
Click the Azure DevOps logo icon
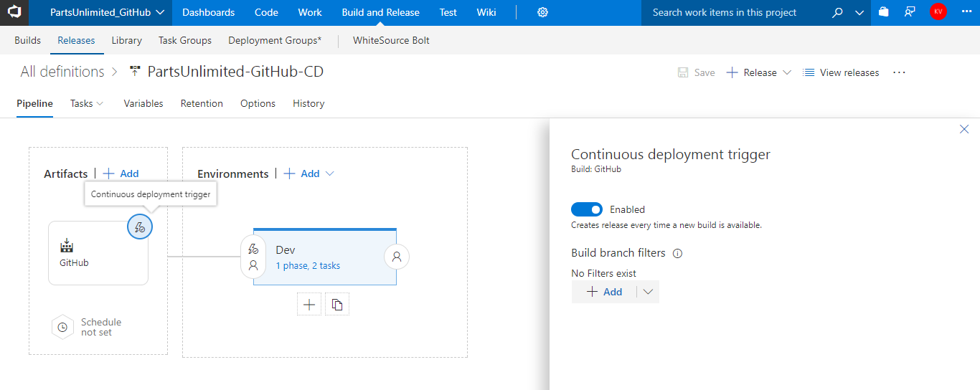(14, 12)
